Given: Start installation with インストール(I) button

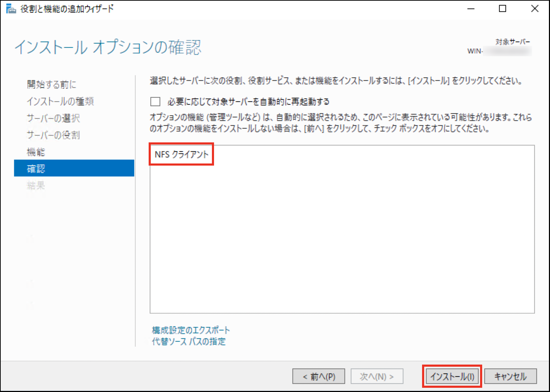Looking at the screenshot, I should [452, 377].
